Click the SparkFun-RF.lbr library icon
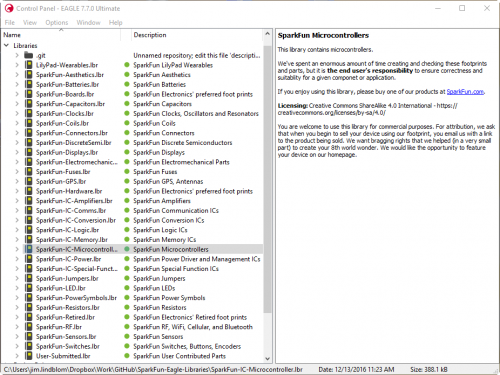This screenshot has height=375, width=500. click(x=29, y=327)
